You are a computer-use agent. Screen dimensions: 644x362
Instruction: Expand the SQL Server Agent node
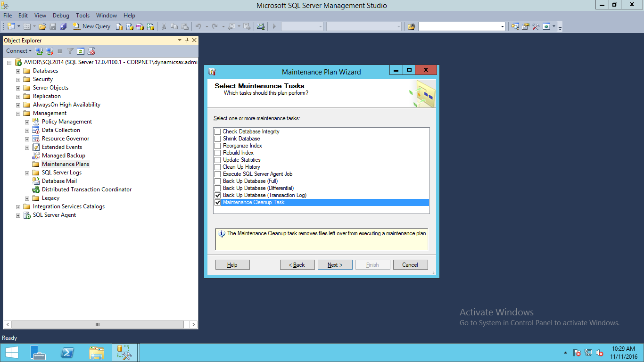(x=18, y=215)
